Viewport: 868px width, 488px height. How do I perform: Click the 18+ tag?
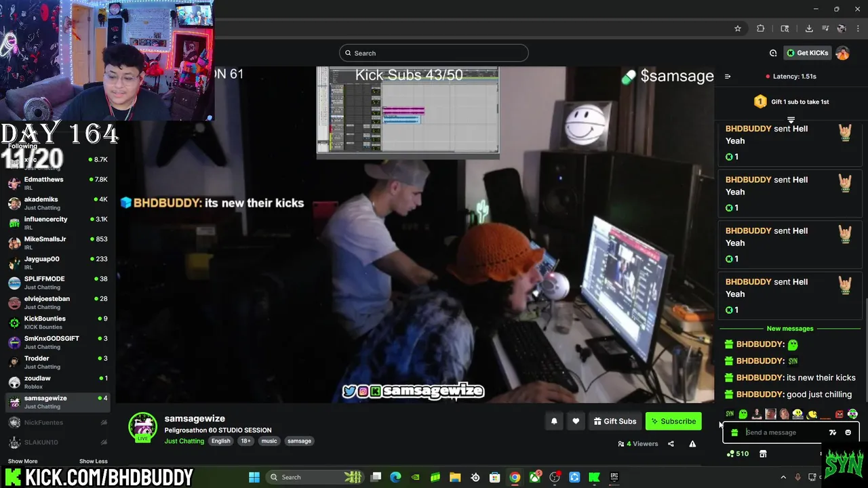click(x=245, y=441)
